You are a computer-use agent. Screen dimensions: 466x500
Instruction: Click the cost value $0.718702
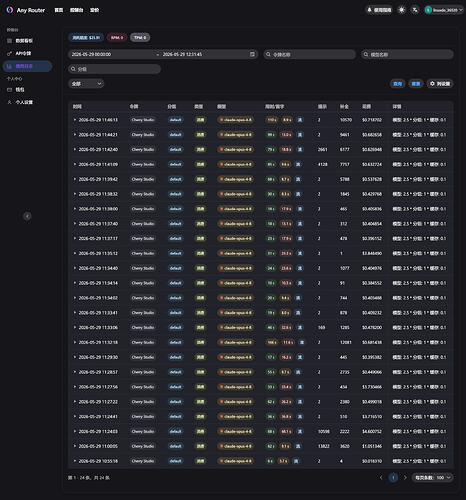372,120
